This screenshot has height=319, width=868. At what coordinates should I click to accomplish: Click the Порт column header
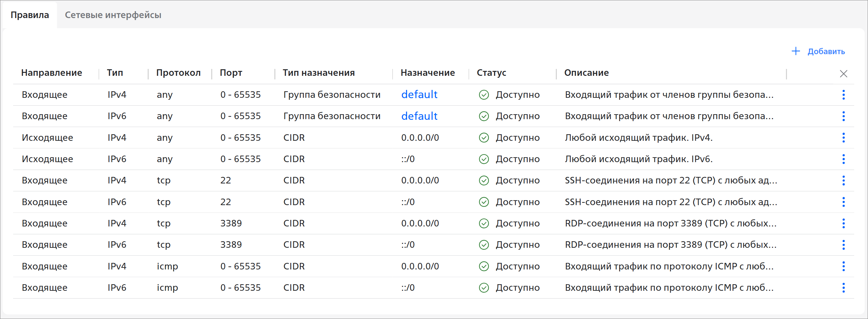[x=231, y=73]
